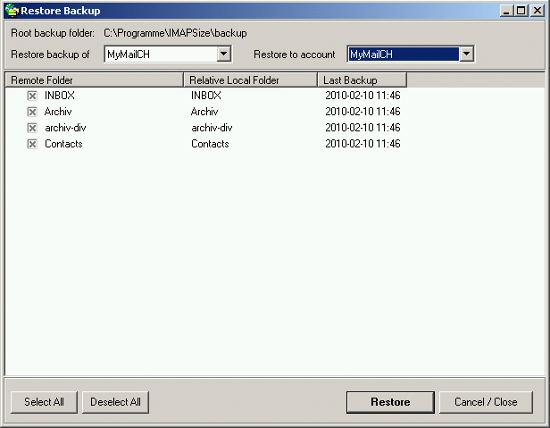Open the 'Restore backup of' dropdown arrow
Screen dimensions: 550x428
(223, 54)
